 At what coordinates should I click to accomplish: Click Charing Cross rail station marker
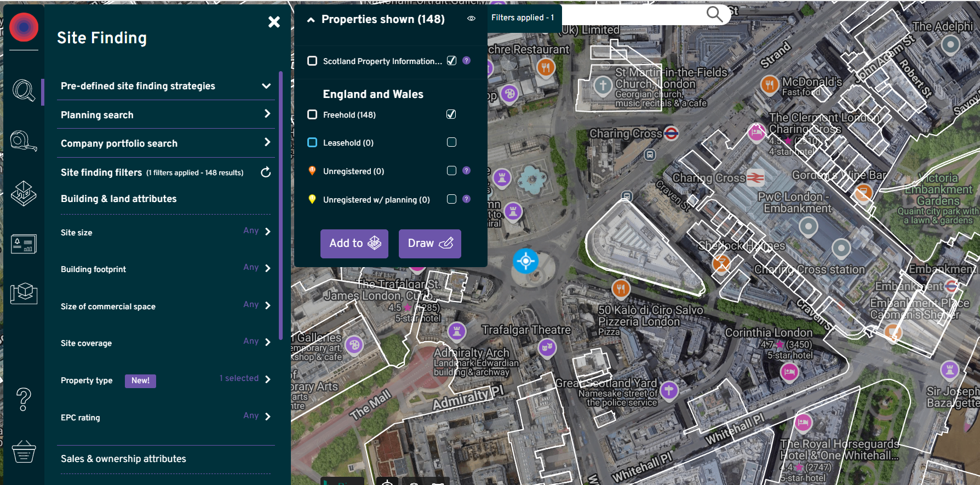pos(755,177)
